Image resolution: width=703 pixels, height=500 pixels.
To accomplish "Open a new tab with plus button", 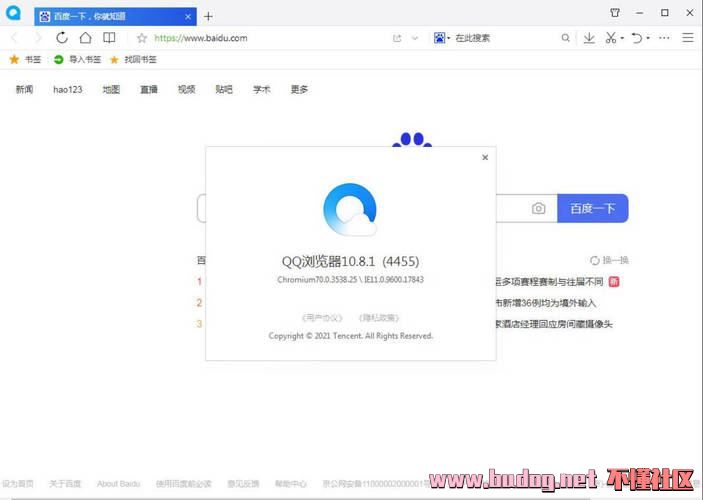I will (x=208, y=16).
